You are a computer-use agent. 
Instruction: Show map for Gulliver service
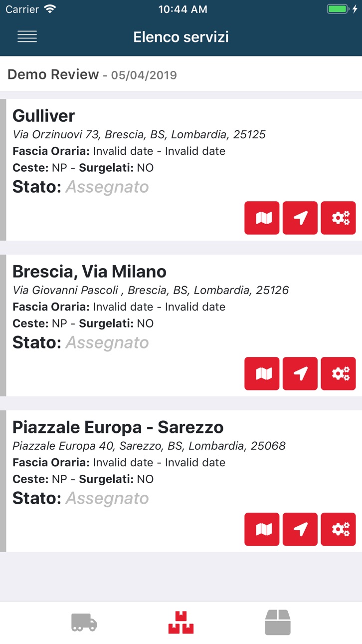pyautogui.click(x=262, y=218)
